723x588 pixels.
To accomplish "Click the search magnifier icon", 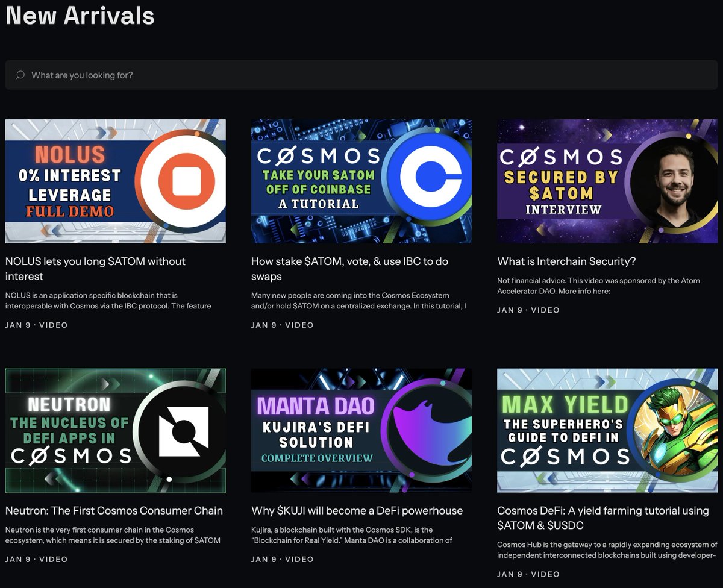I will point(20,75).
